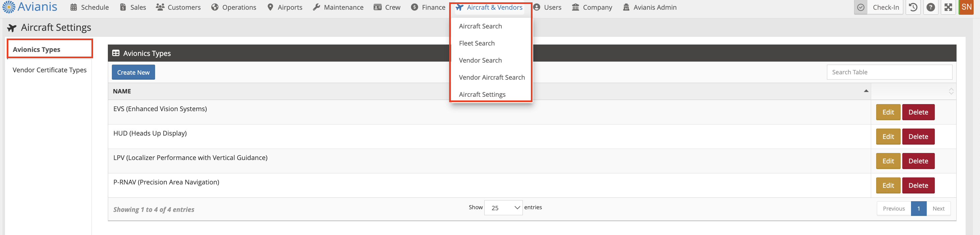Click the Avionics Types table icon
This screenshot has height=235, width=980.
coord(116,53)
